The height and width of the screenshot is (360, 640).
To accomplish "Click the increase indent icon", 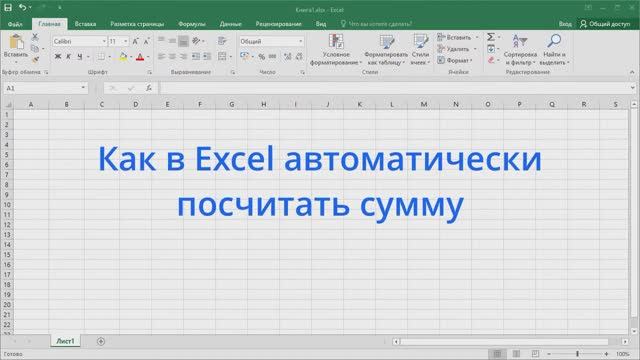I will [207, 56].
